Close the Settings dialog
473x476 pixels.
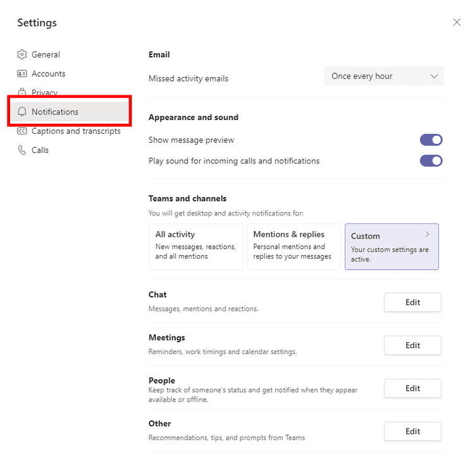[457, 22]
